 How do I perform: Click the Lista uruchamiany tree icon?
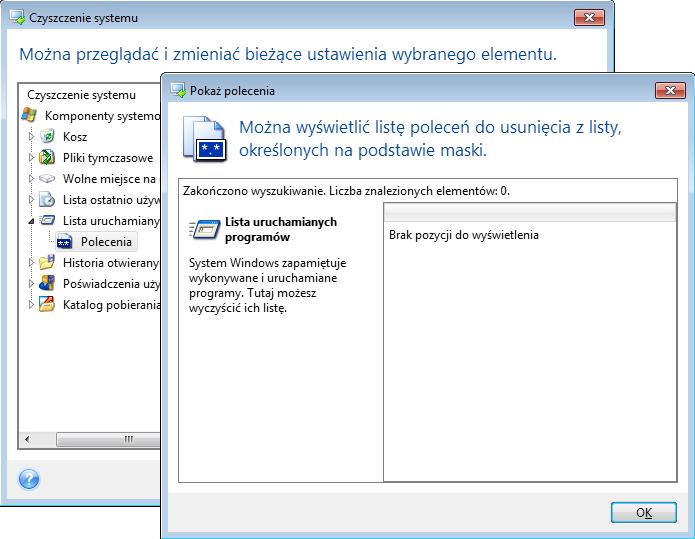coord(47,220)
